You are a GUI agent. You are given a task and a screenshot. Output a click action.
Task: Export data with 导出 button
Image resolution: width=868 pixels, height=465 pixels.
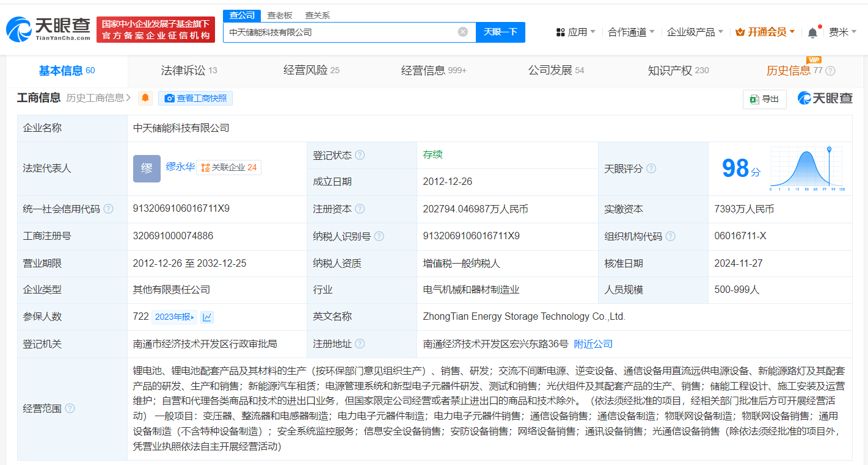[x=764, y=99]
